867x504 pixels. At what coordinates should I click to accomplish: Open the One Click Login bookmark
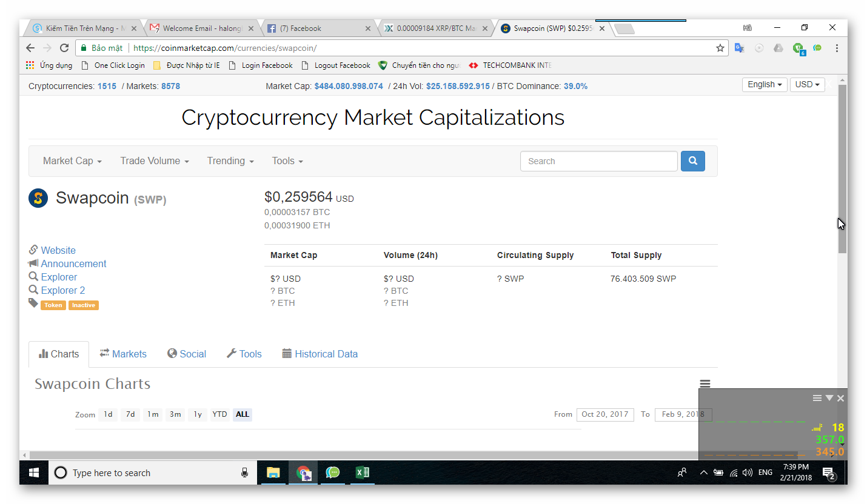[113, 65]
